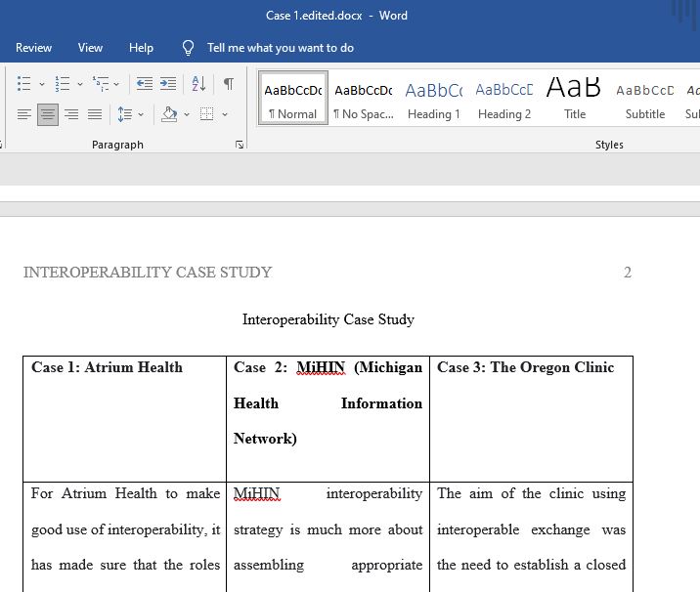Click header text INTEROPERABILITY CASE STUDY
This screenshot has width=700, height=592.
click(x=148, y=273)
